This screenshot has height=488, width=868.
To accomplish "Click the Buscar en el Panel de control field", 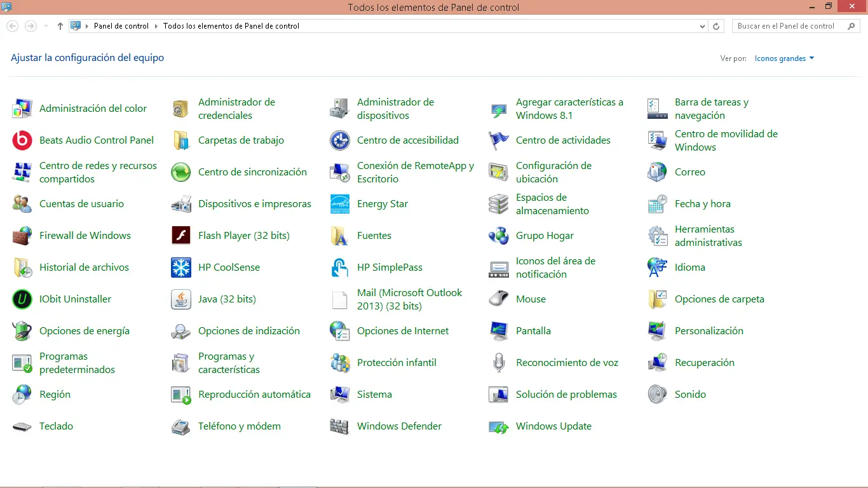I will (796, 26).
